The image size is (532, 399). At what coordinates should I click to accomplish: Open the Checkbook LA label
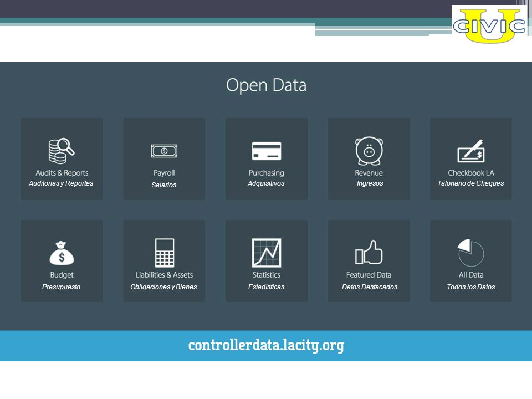[471, 173]
